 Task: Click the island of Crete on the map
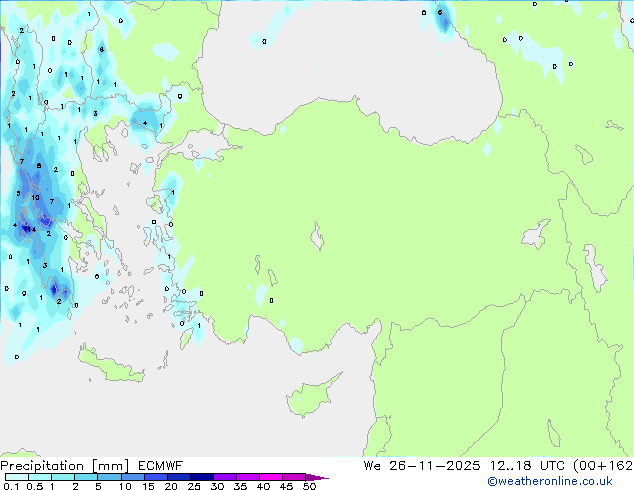coord(111,365)
